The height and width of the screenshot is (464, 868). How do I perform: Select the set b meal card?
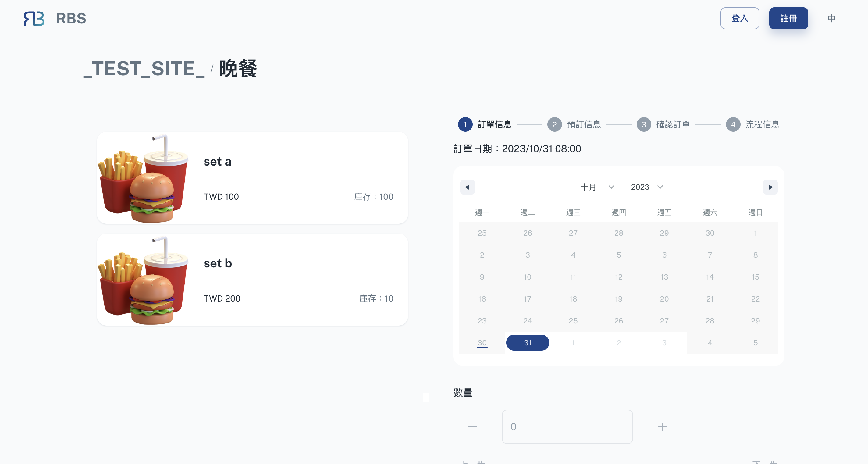click(x=252, y=280)
